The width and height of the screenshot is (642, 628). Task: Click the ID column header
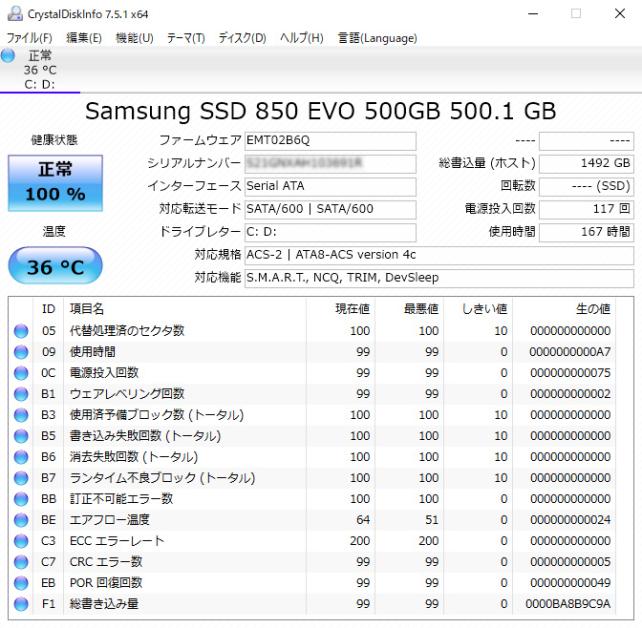[48, 309]
